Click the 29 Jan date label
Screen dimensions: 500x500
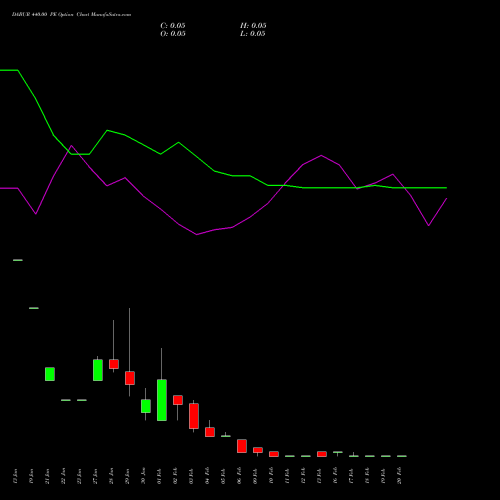click(128, 476)
